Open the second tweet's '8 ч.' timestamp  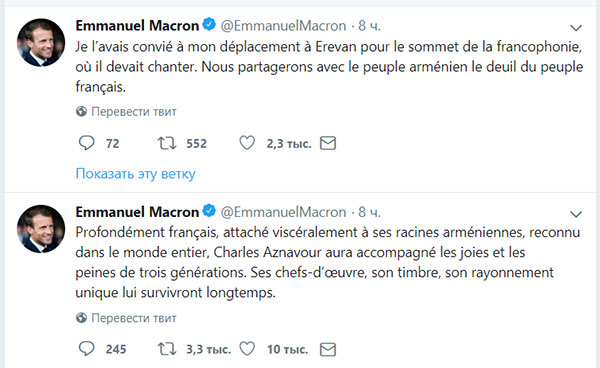pyautogui.click(x=369, y=212)
